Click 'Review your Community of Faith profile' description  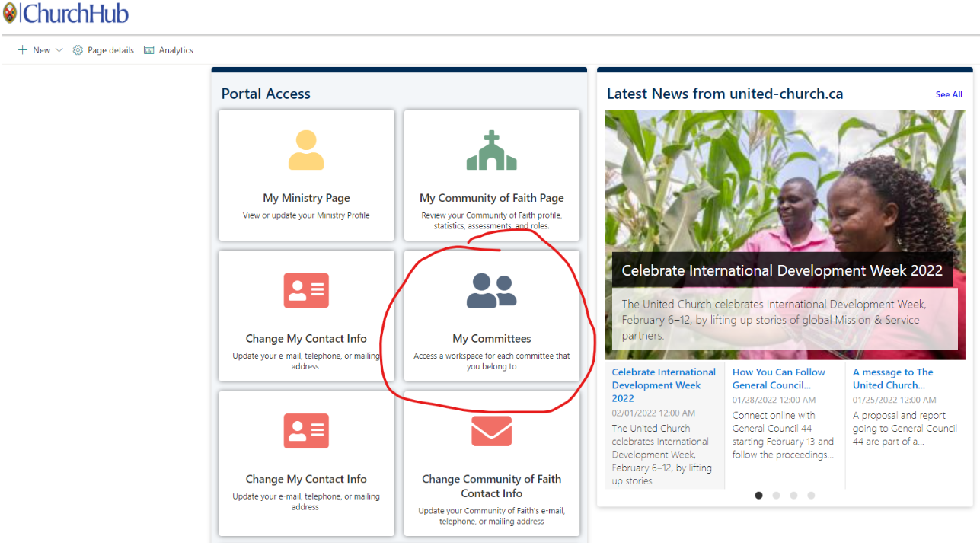492,221
